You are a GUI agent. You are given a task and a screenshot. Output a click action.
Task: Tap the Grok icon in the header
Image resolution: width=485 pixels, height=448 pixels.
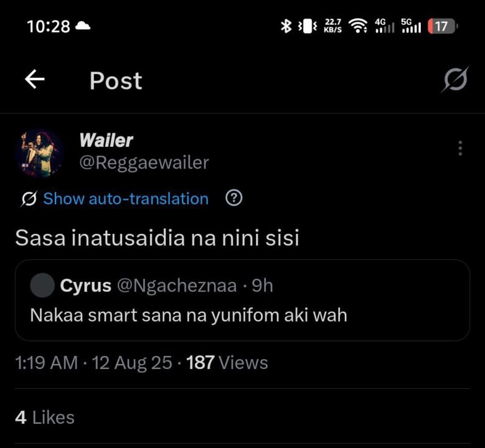[x=456, y=80]
